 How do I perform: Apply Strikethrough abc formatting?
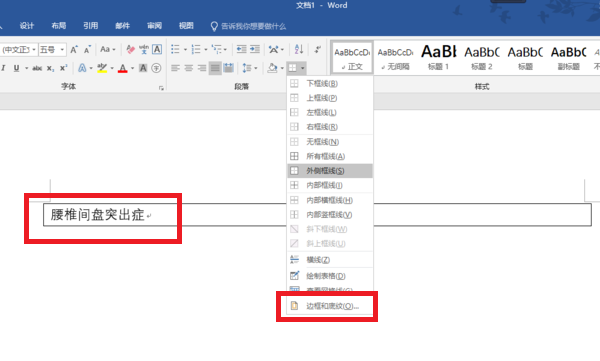pos(37,68)
